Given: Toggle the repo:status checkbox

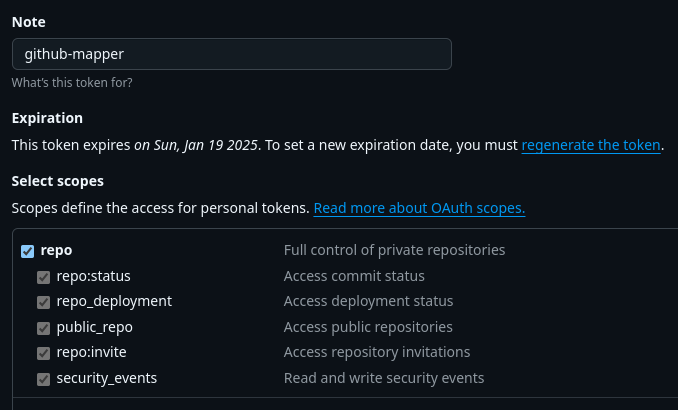Looking at the screenshot, I should (44, 276).
